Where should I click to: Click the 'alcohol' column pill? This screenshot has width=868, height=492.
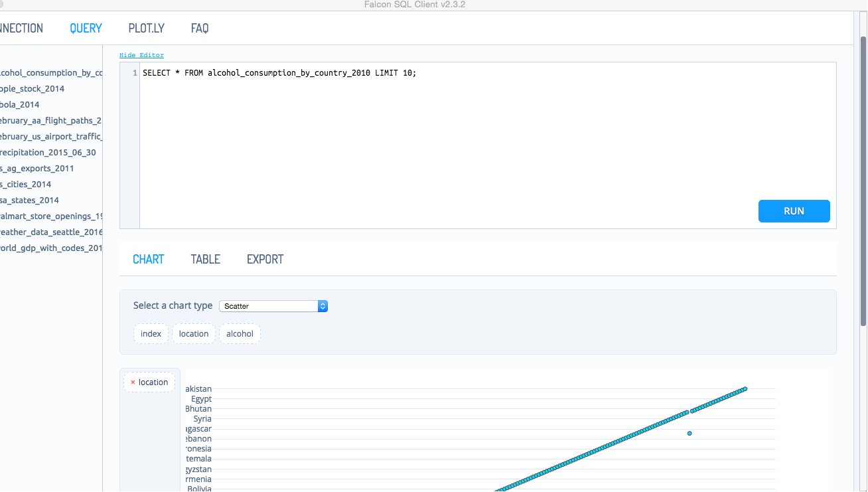240,333
